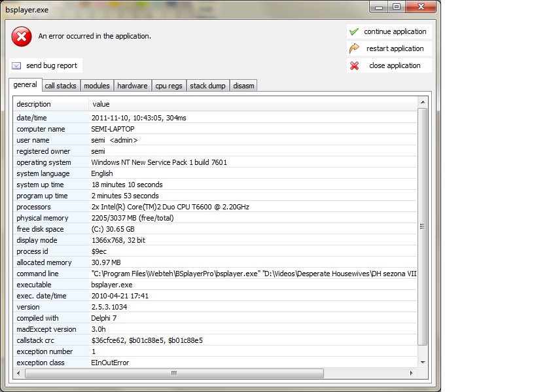
Task: Select 2010-04-21 17:41 exec date value
Action: tap(120, 296)
